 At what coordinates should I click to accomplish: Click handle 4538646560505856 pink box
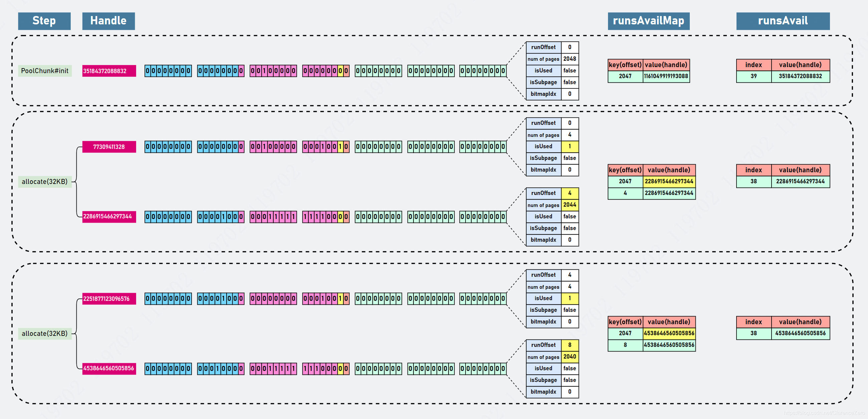click(109, 368)
